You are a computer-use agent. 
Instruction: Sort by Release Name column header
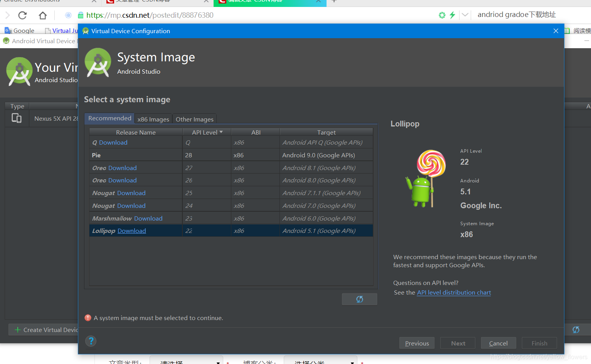136,132
